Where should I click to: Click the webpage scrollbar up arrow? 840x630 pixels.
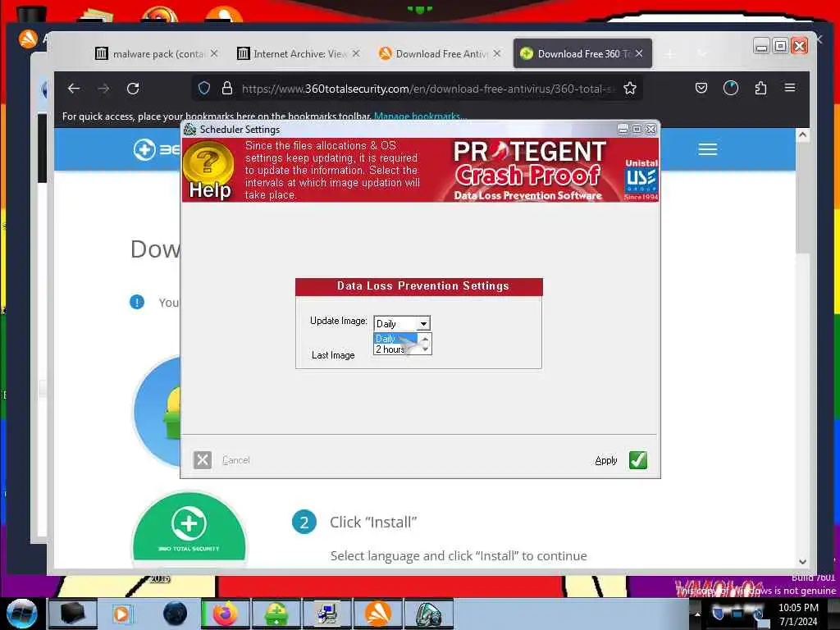[x=802, y=135]
